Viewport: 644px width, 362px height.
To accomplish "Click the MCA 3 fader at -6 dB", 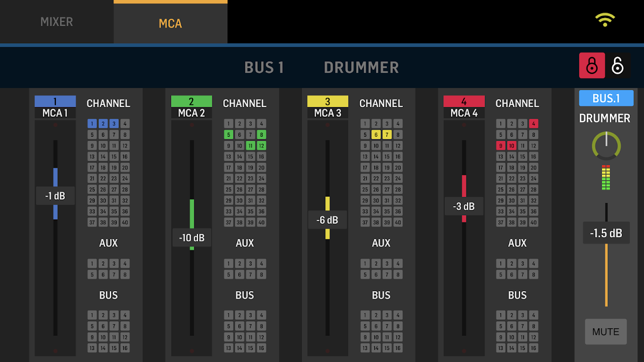I will coord(328,220).
